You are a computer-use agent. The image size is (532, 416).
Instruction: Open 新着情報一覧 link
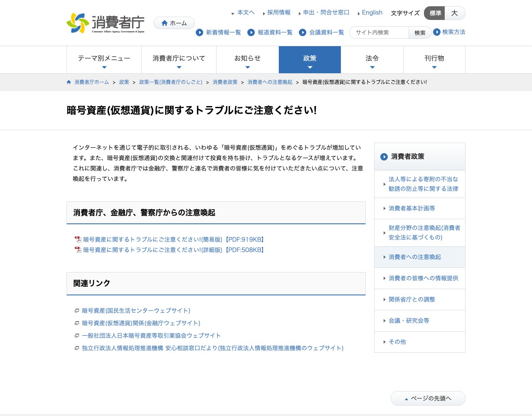click(223, 32)
